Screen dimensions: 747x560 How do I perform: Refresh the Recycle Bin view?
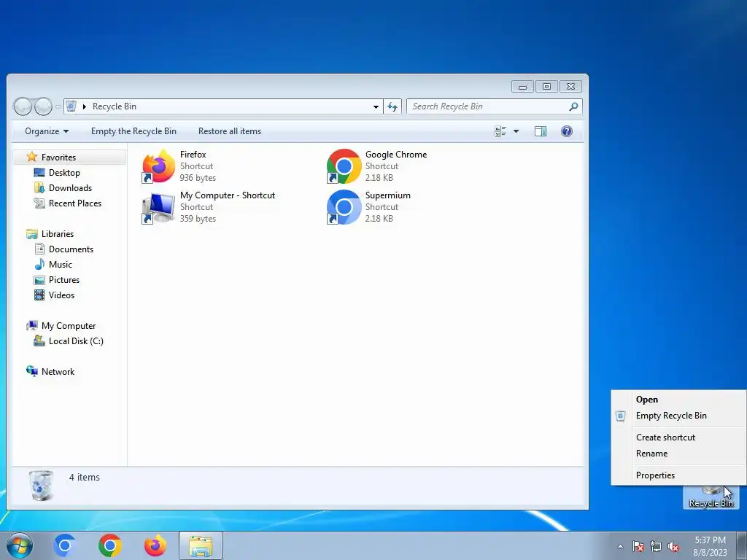[392, 106]
